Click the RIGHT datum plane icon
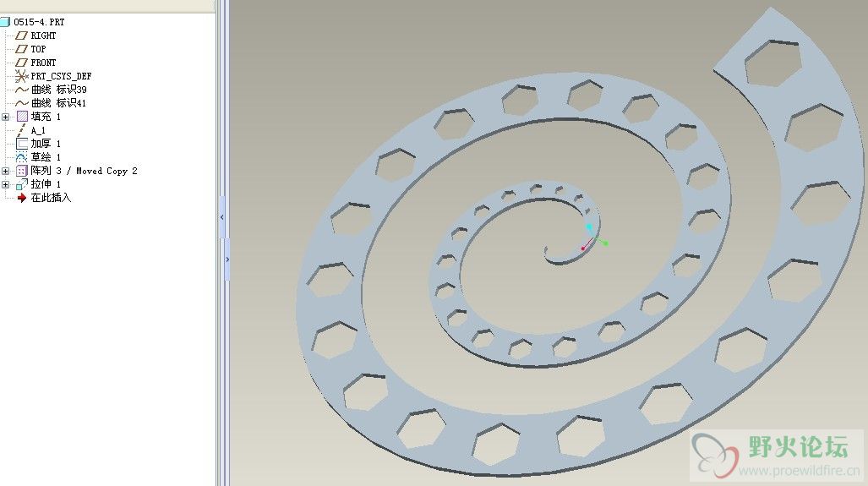 [x=22, y=35]
